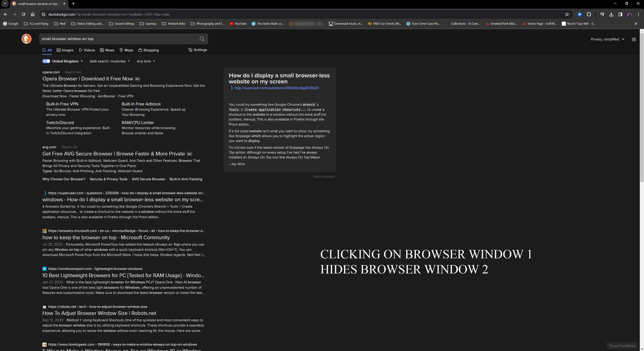Open the Google bookmark
The image size is (644, 351).
(11, 24)
